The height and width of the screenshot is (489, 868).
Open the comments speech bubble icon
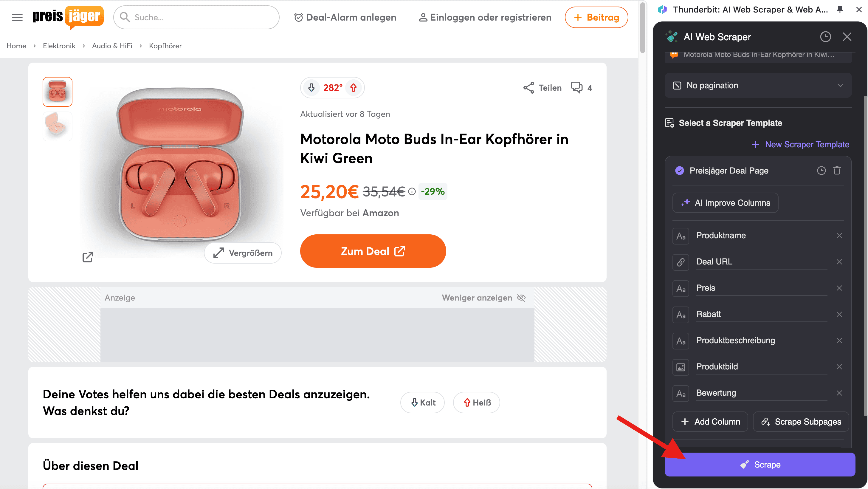(x=576, y=88)
